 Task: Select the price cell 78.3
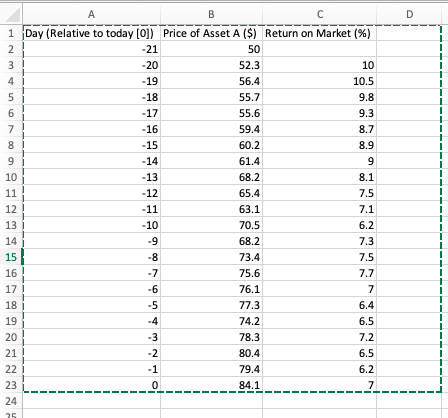211,337
